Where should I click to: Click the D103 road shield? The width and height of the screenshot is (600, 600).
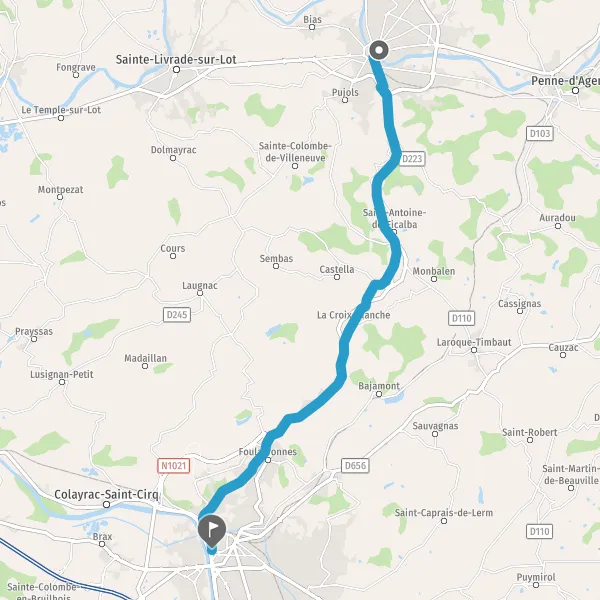[540, 134]
